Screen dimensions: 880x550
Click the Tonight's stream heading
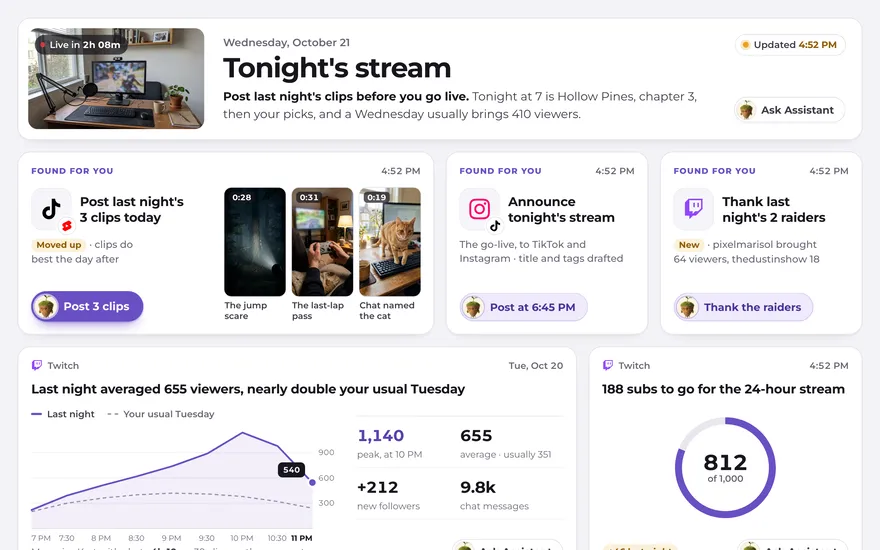[337, 68]
